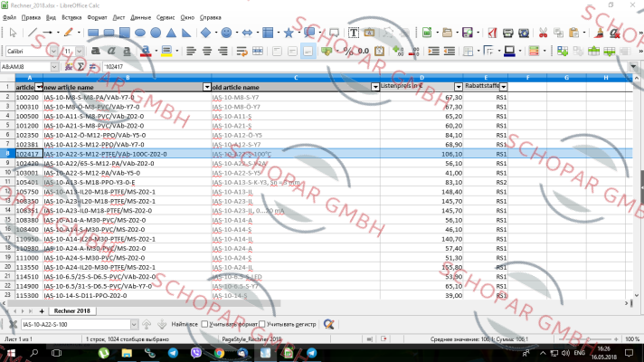Open the Правка menu
The width and height of the screenshot is (644, 362).
click(31, 18)
